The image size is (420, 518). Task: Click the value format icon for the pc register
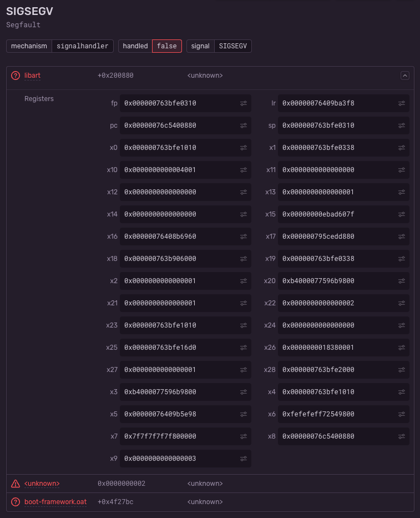click(x=243, y=125)
